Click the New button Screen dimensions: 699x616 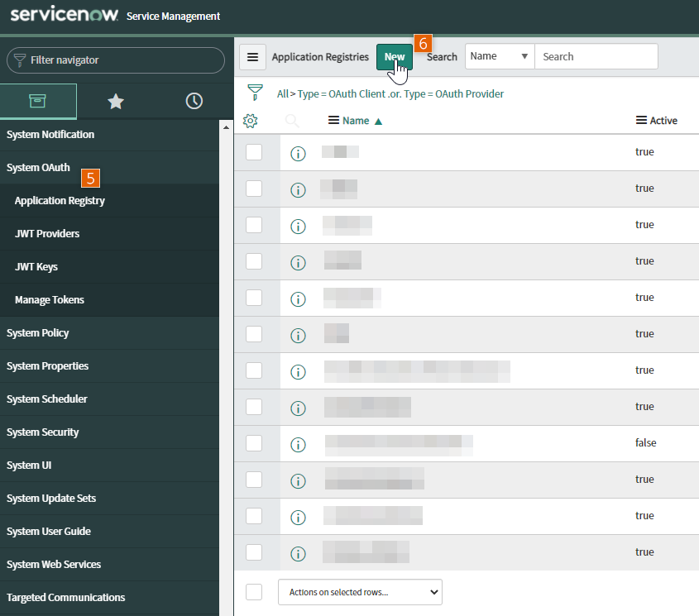coord(395,57)
